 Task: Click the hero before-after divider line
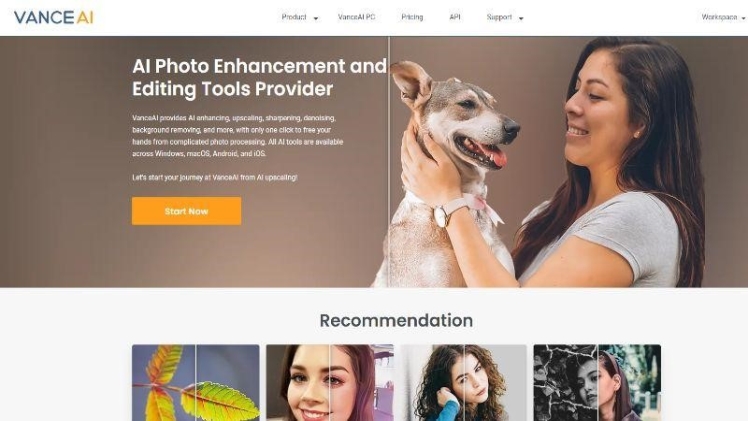[x=389, y=162]
